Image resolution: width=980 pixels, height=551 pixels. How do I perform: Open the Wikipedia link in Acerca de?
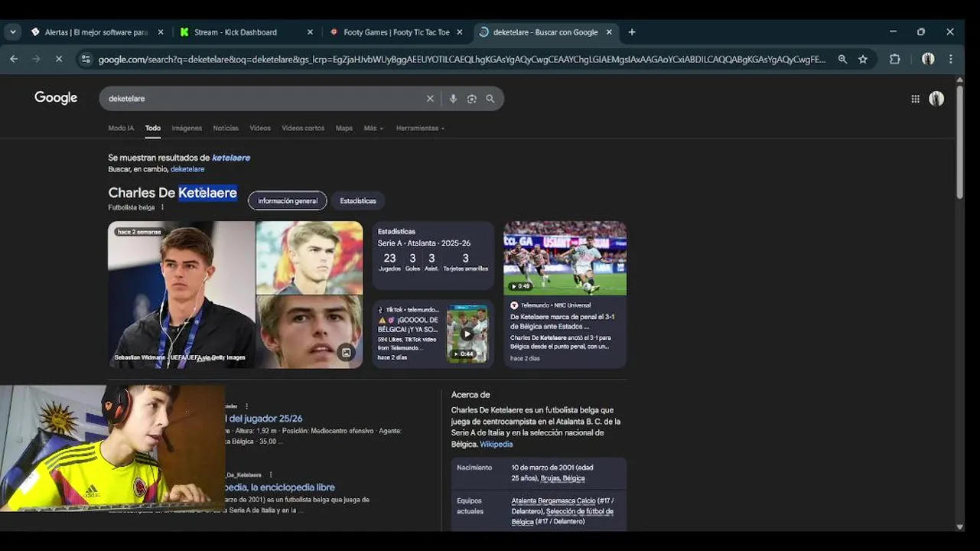(x=497, y=444)
